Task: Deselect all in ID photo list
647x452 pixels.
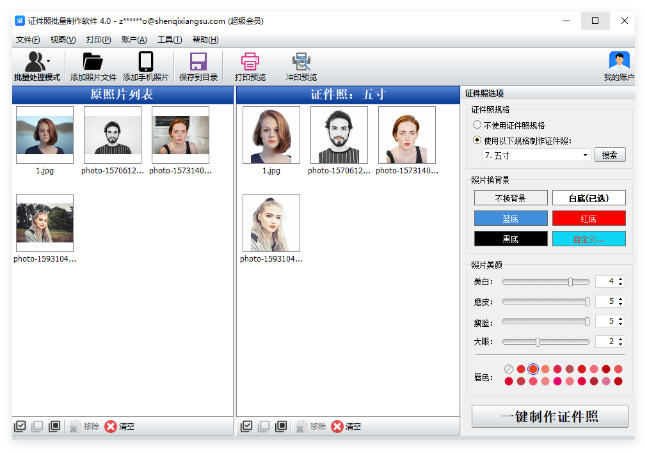Action: click(264, 426)
